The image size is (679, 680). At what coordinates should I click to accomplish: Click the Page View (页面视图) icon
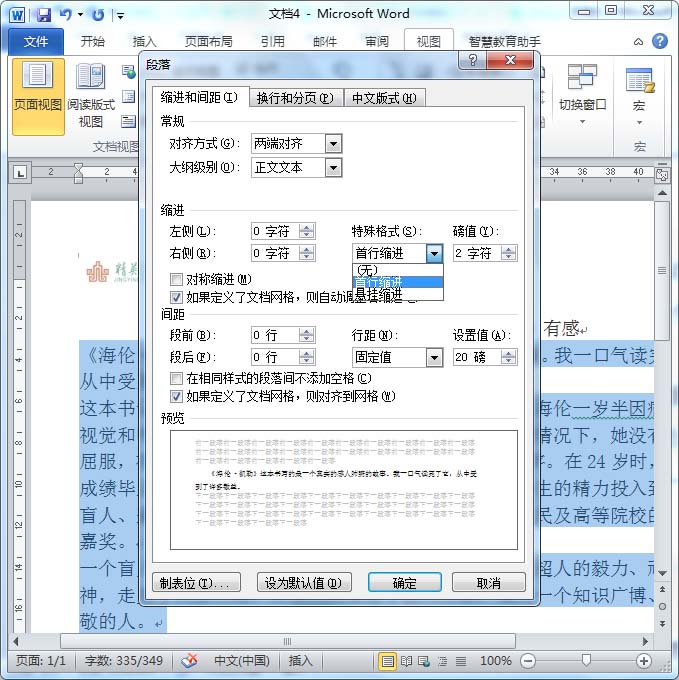coord(38,86)
